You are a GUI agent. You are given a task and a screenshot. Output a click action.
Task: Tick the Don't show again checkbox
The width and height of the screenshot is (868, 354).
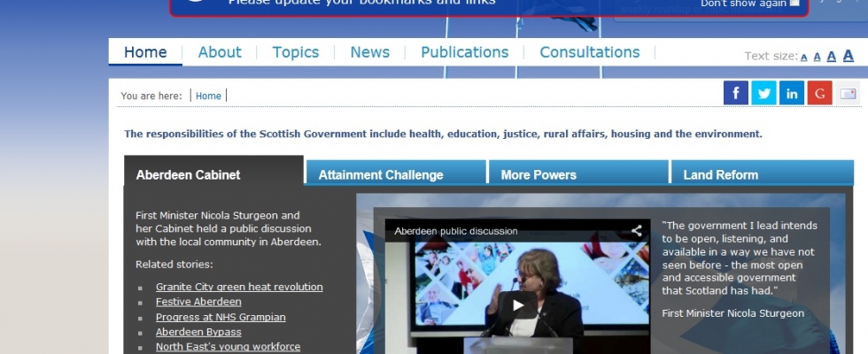[x=794, y=4]
